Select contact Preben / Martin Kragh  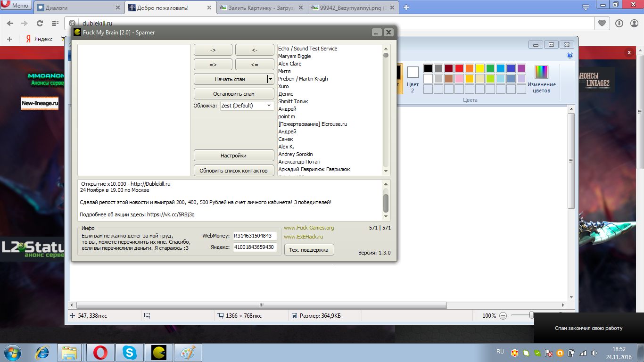303,79
